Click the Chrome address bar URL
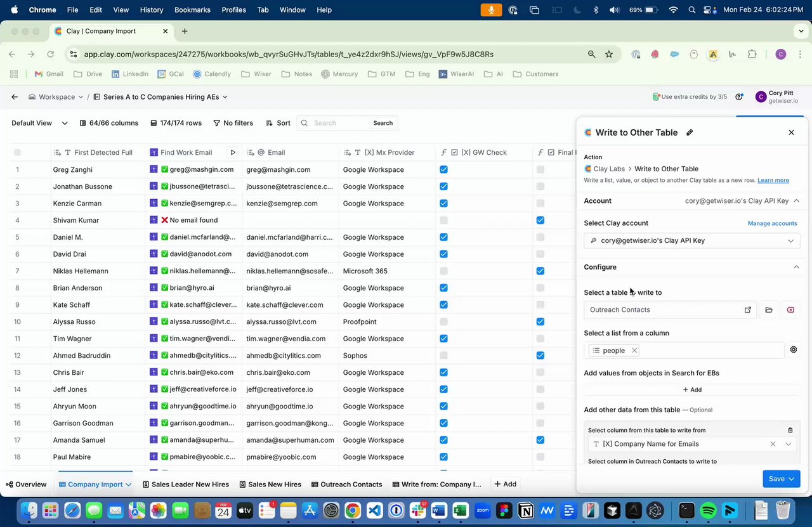 [289, 55]
